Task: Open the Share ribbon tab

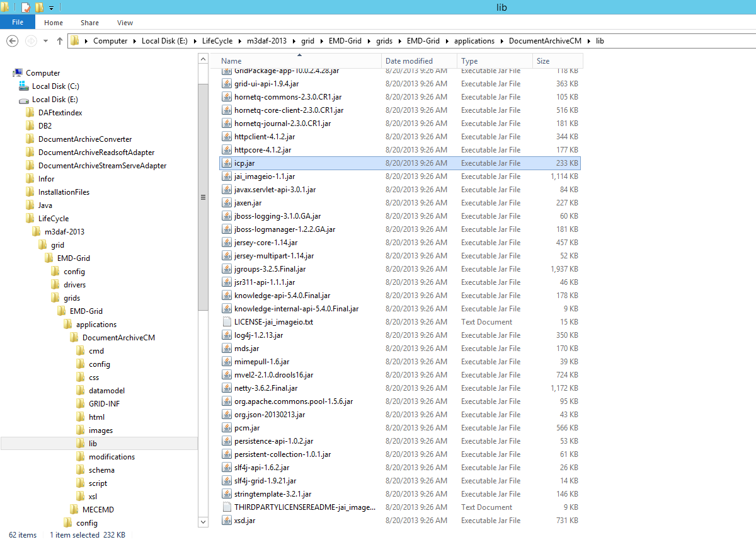Action: 89,23
